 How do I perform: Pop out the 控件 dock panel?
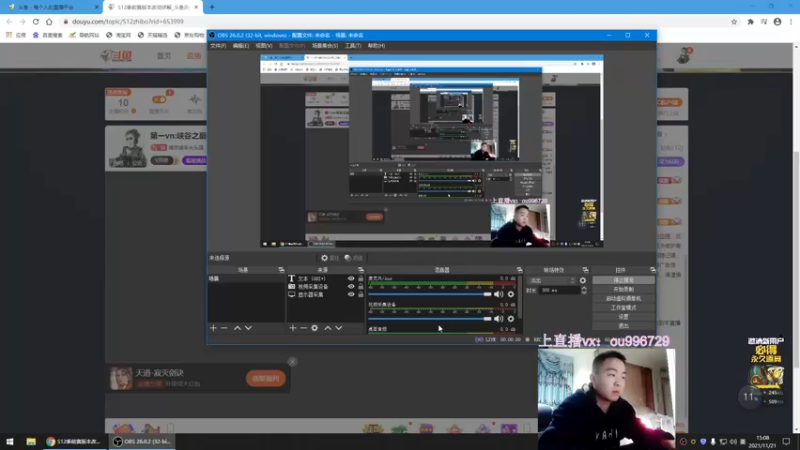coord(653,270)
